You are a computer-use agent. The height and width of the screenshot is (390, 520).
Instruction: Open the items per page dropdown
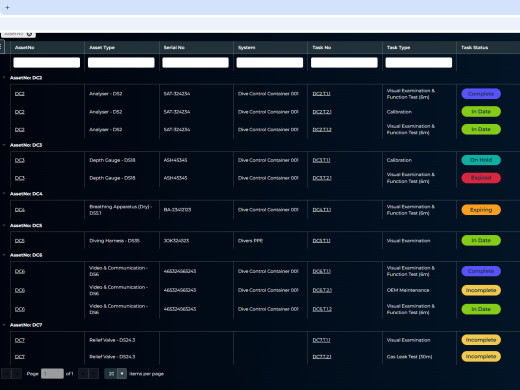tap(122, 374)
